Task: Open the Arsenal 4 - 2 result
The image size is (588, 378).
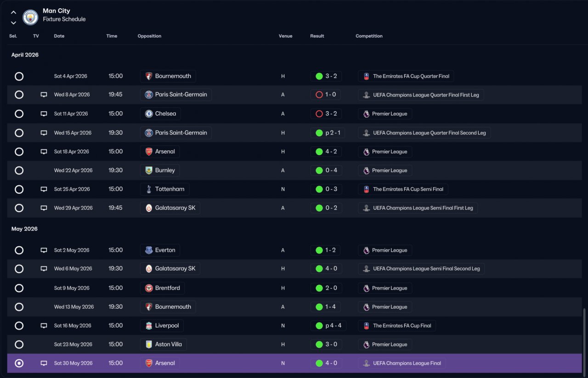Action: pos(326,152)
